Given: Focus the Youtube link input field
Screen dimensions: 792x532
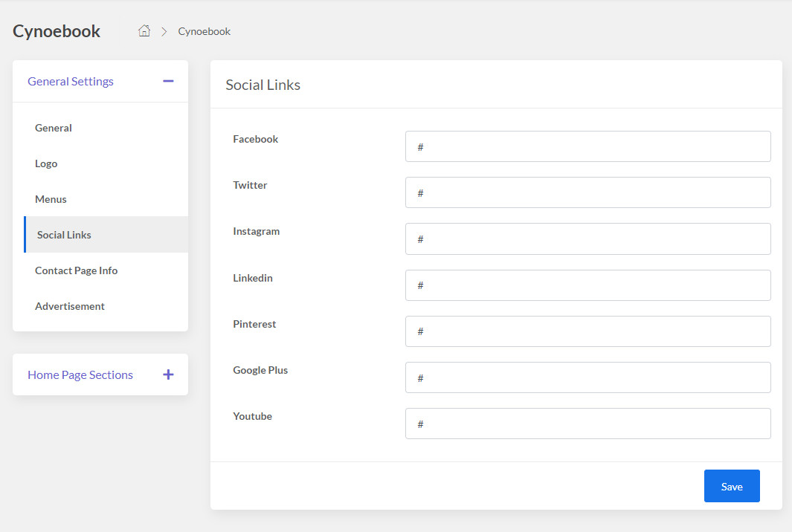Looking at the screenshot, I should pos(587,424).
